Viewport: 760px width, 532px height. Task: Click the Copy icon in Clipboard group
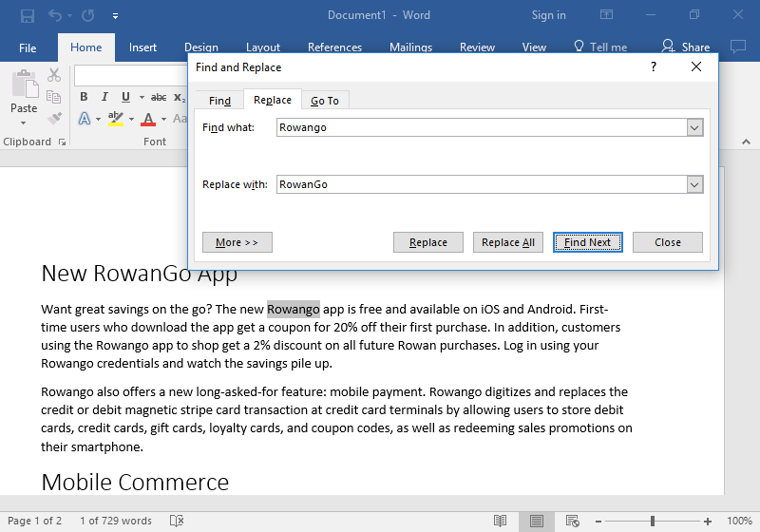pyautogui.click(x=54, y=97)
